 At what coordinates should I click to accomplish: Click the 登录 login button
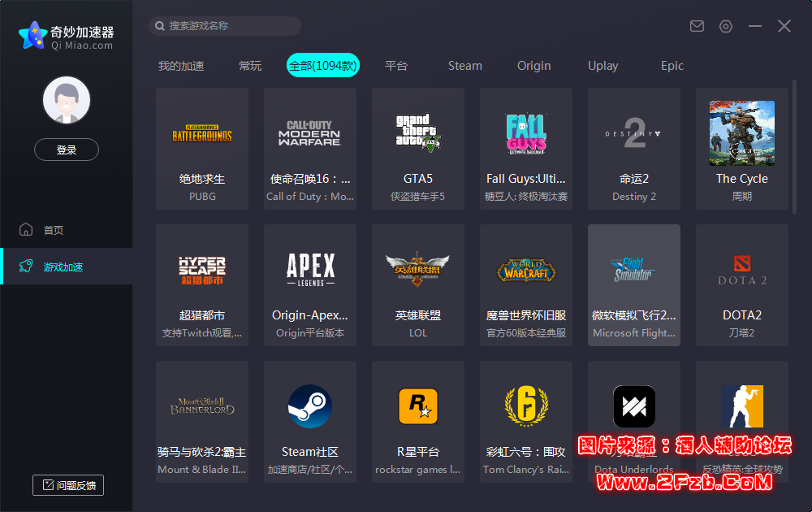67,150
